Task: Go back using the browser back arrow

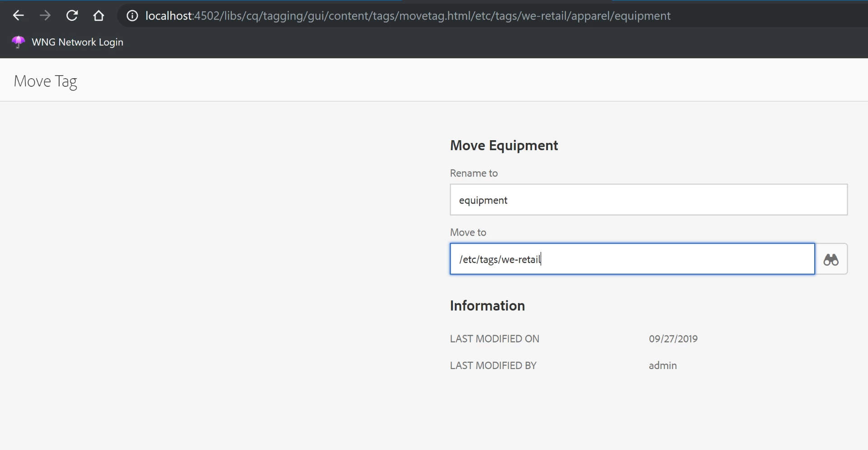Action: tap(19, 16)
